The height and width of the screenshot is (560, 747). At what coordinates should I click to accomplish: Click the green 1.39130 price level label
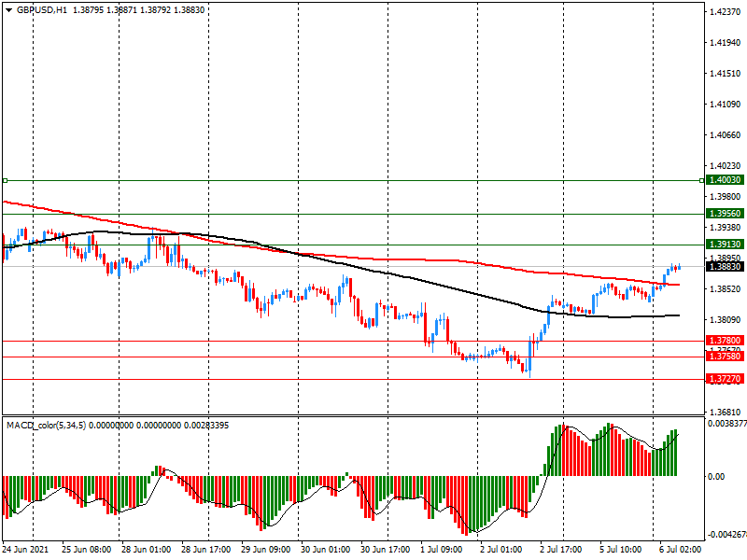725,244
